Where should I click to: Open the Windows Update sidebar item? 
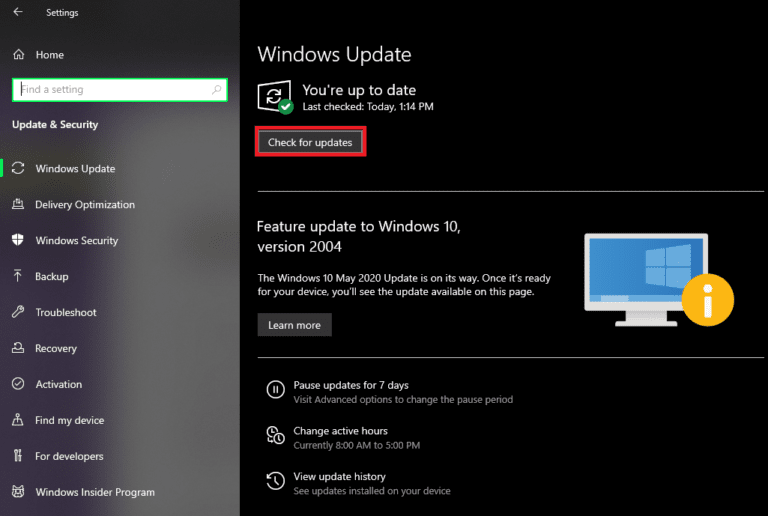[x=75, y=169]
